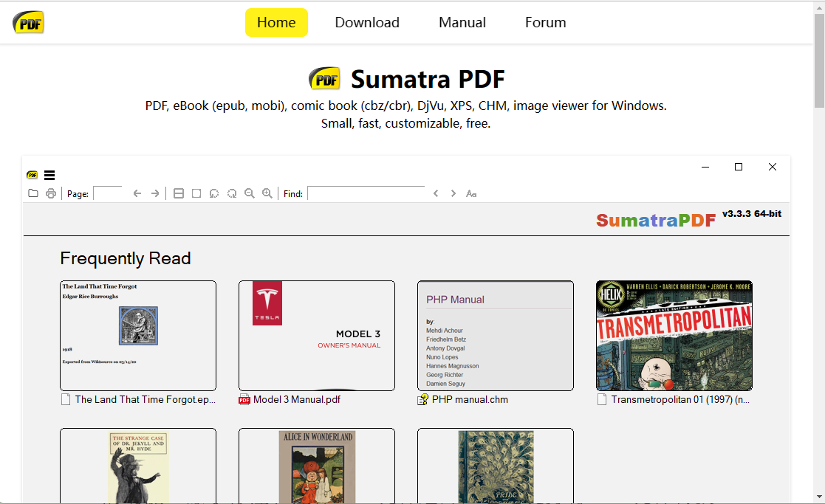Go to the Download page
This screenshot has height=504, width=825.
click(x=367, y=23)
